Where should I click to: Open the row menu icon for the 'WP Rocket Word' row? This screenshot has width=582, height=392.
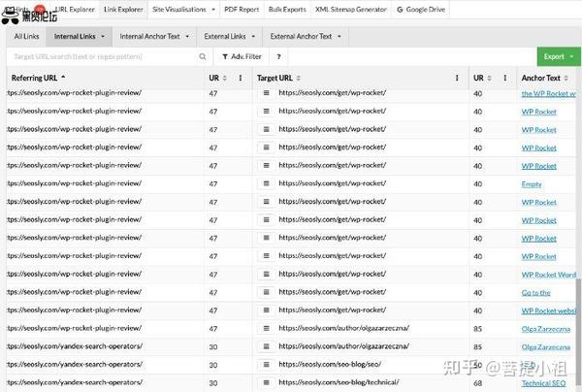(x=266, y=274)
